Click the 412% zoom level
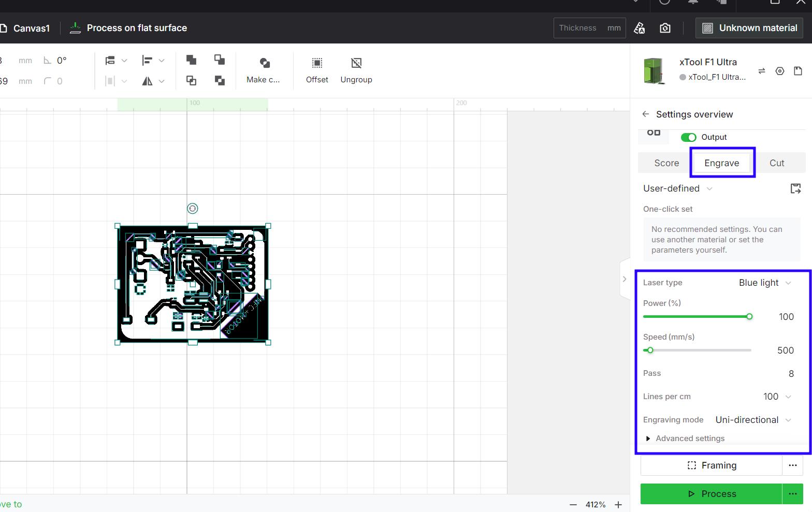This screenshot has height=512, width=812. tap(596, 505)
